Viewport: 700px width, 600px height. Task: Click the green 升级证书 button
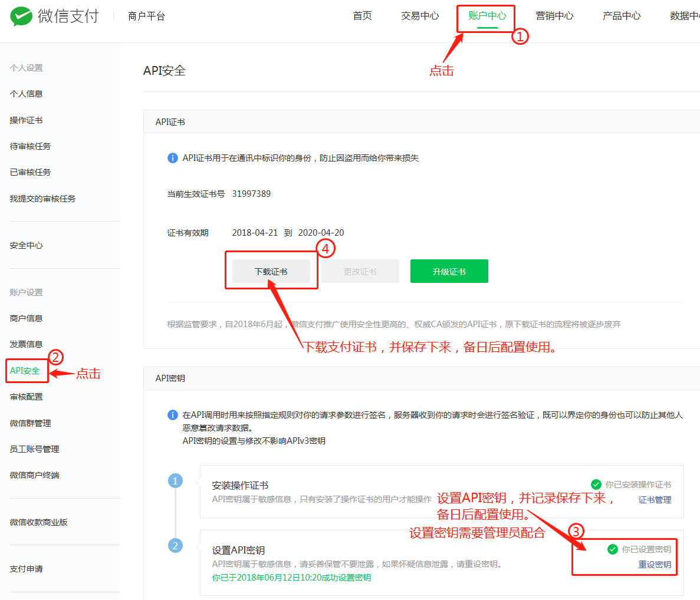point(449,271)
